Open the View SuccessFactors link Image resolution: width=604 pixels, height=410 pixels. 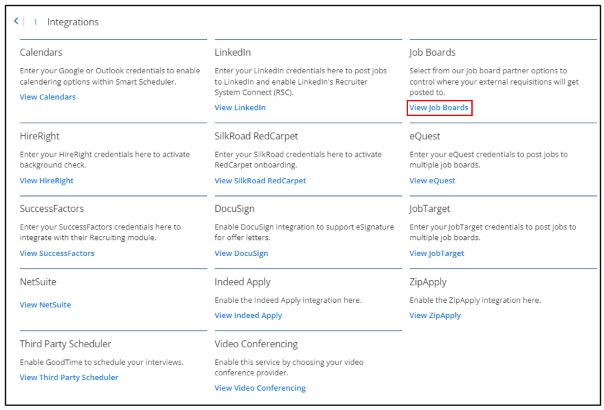57,254
